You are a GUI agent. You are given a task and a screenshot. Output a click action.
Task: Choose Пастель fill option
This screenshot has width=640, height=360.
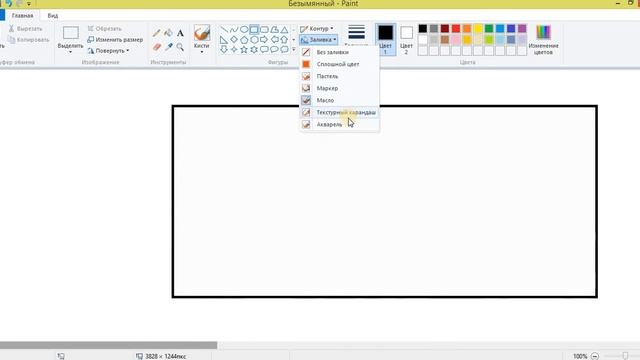coord(340,76)
